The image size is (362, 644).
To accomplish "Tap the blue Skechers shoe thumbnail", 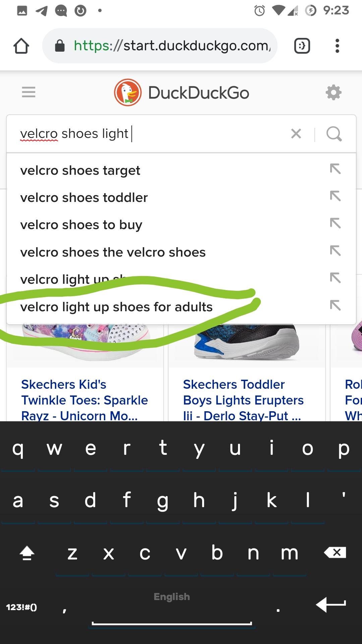I will click(x=246, y=342).
